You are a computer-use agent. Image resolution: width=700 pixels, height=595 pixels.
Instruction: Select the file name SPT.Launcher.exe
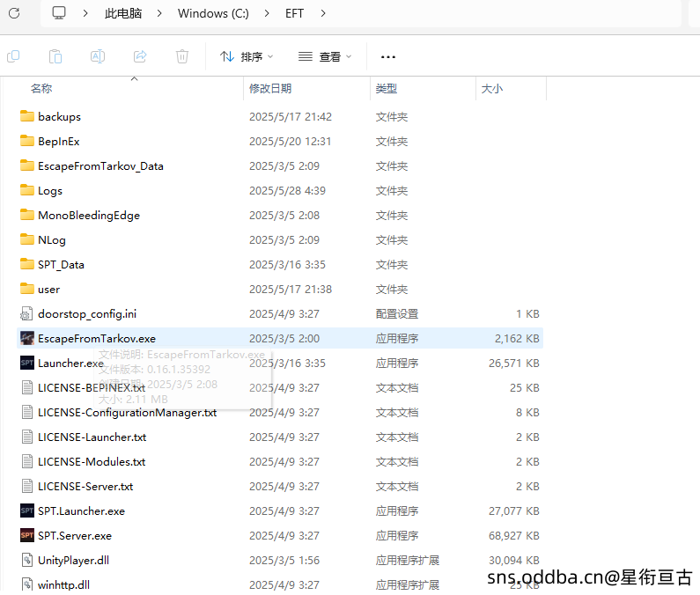coord(81,511)
